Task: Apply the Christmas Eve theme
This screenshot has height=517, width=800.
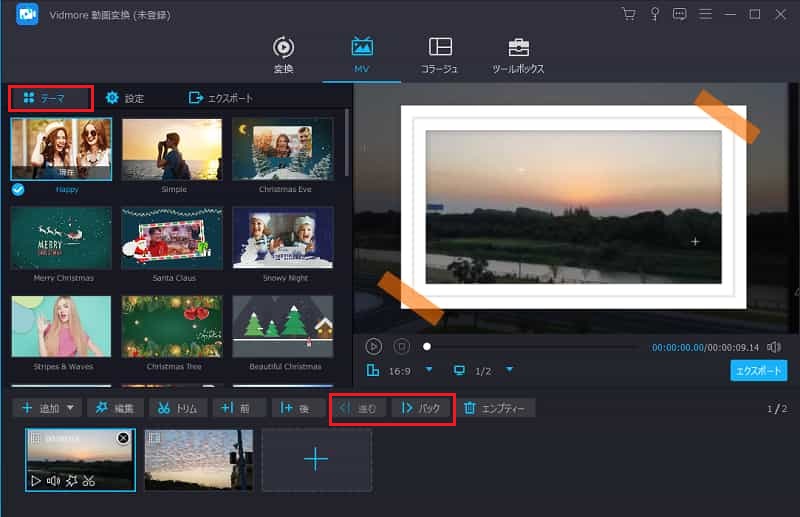Action: pos(283,149)
